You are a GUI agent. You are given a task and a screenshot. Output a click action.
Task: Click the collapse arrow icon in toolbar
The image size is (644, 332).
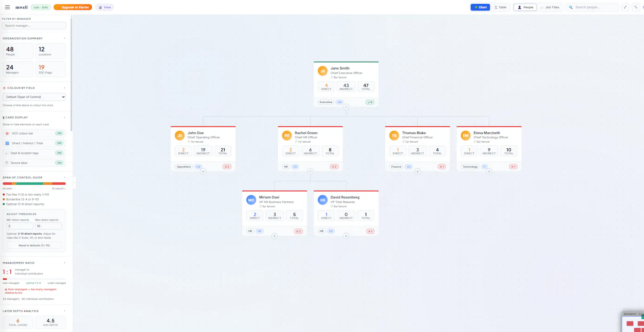point(636,7)
